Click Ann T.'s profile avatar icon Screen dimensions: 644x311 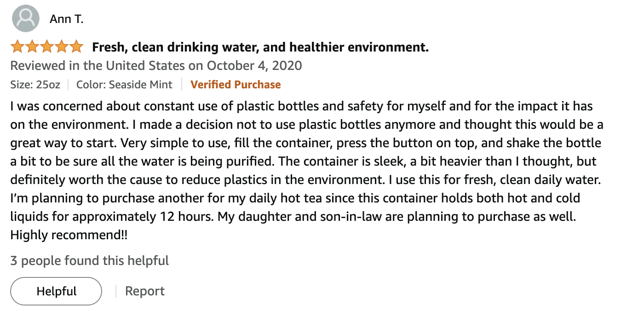pos(25,19)
